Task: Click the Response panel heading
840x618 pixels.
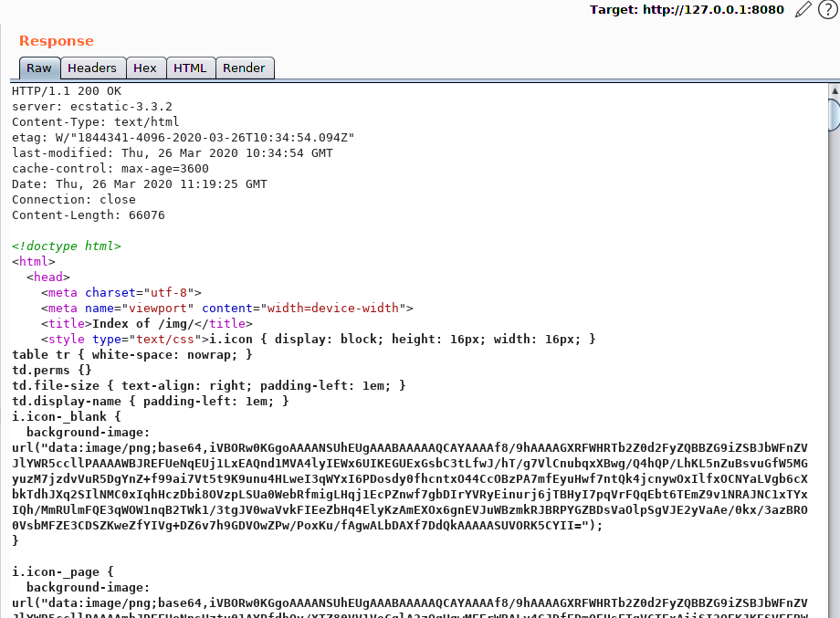Action: 57,41
